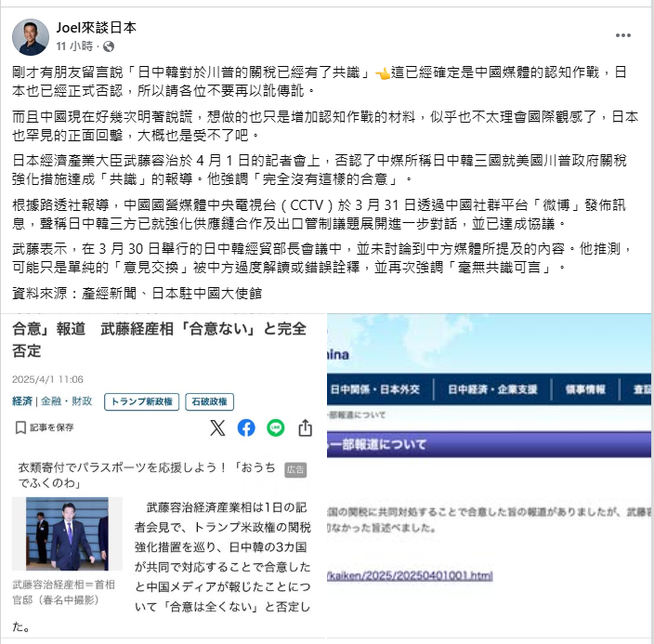The width and height of the screenshot is (654, 644).
Task: Select the トランプ新政権 tag
Action: coord(142,402)
